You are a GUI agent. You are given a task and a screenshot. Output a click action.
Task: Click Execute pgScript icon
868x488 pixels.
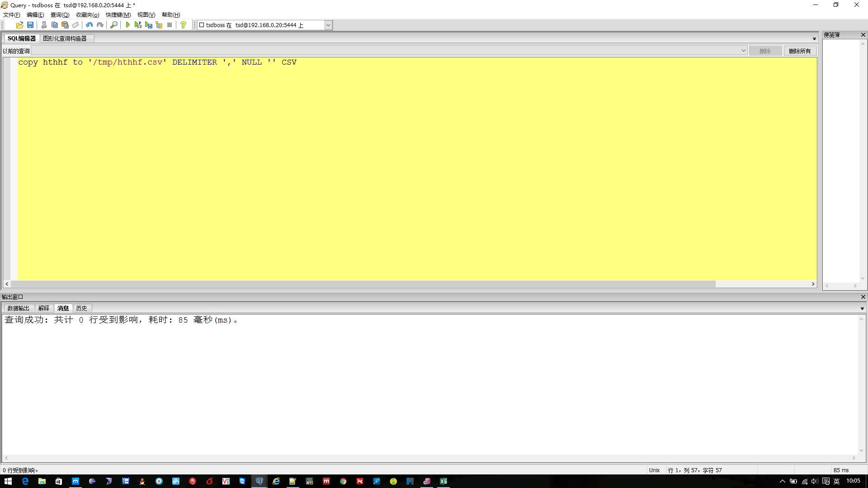click(x=138, y=25)
